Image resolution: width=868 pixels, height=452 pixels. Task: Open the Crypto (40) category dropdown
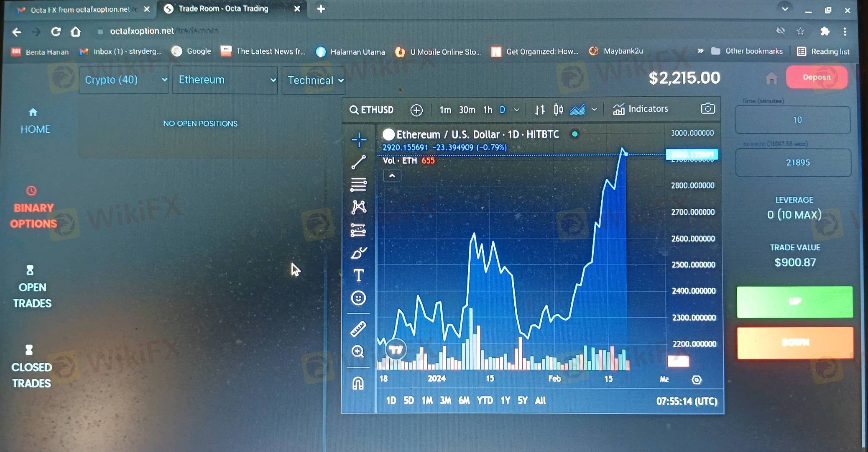coord(124,80)
